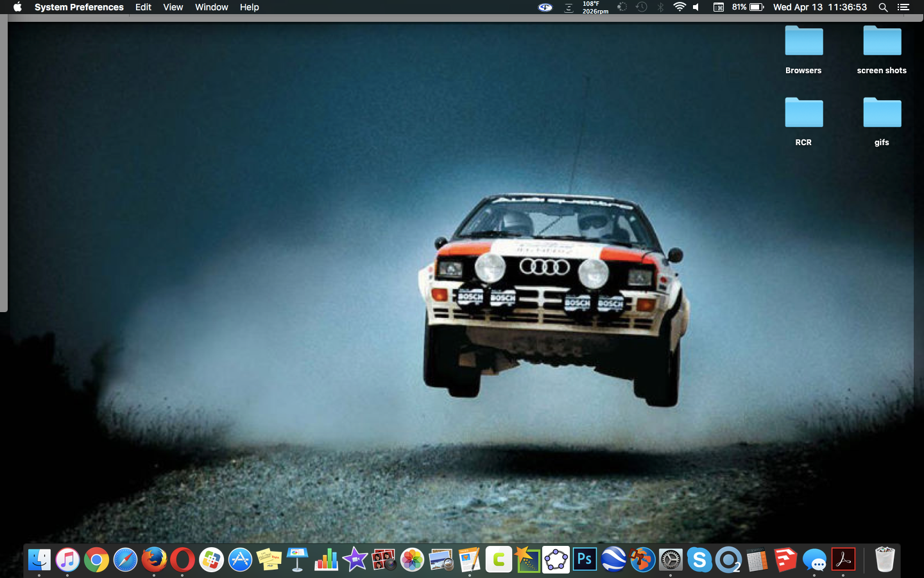The height and width of the screenshot is (578, 924).
Task: Launch SketchUp red icon in dock
Action: 785,560
